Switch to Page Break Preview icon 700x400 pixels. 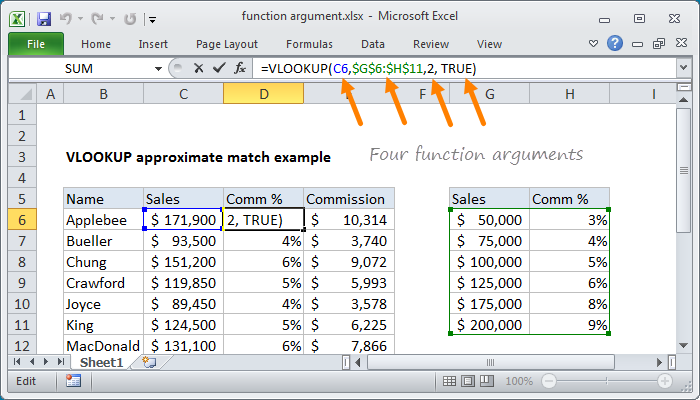(487, 381)
